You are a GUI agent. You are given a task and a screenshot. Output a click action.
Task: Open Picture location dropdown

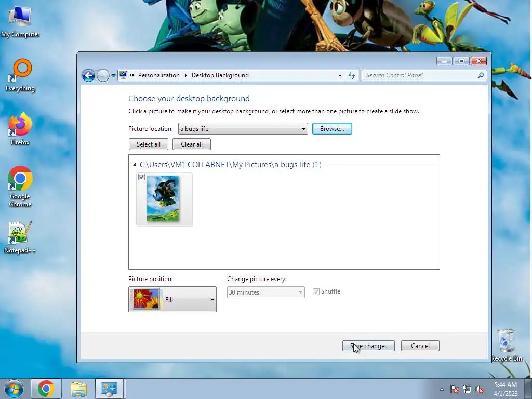click(243, 129)
